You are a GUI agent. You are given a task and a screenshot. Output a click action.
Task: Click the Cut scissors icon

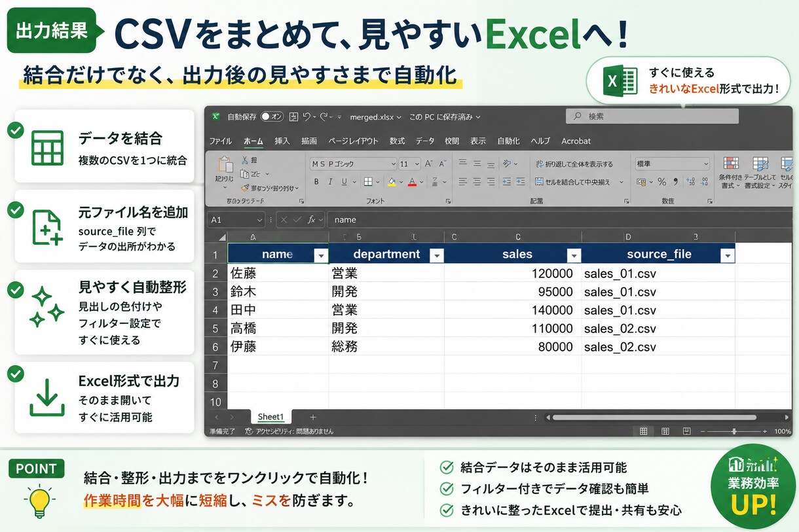click(245, 160)
